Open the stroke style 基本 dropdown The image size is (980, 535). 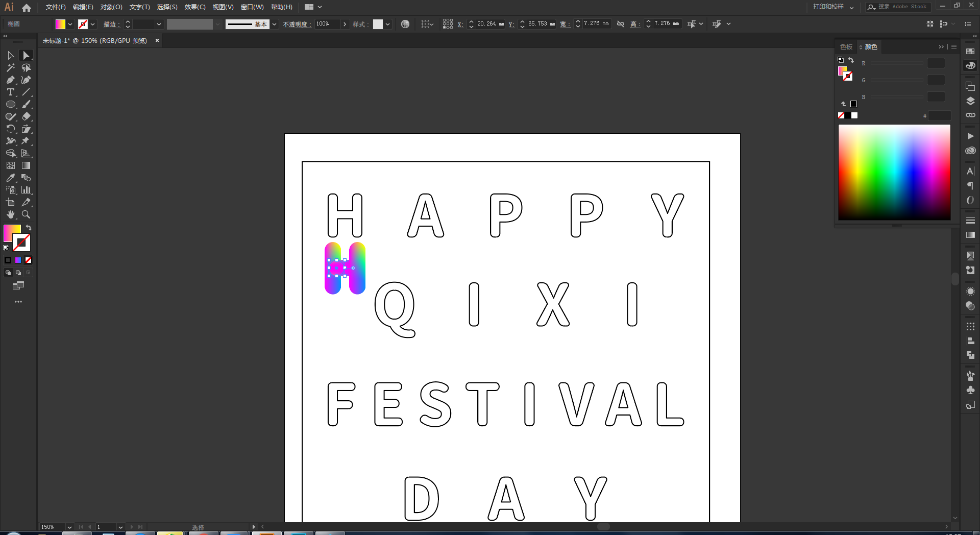tap(274, 24)
